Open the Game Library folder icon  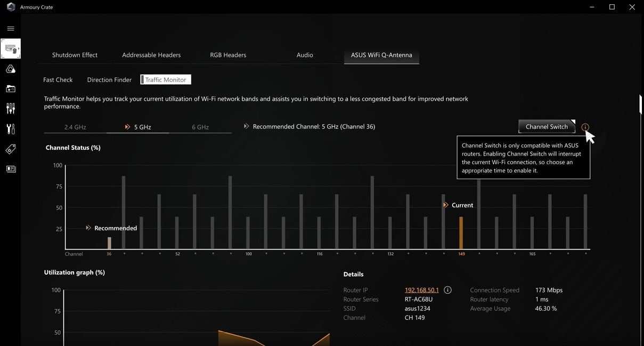(11, 88)
